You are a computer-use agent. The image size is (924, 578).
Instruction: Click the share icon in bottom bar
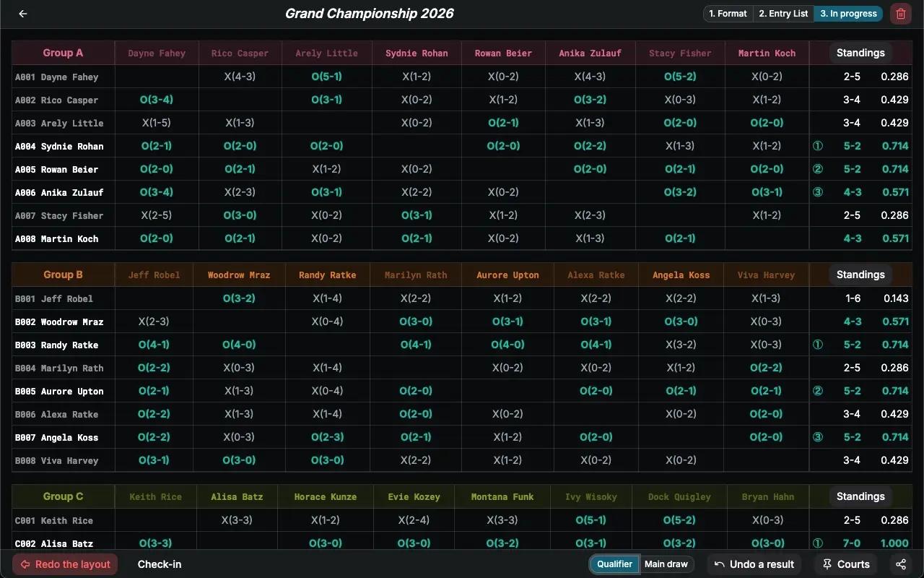click(901, 564)
